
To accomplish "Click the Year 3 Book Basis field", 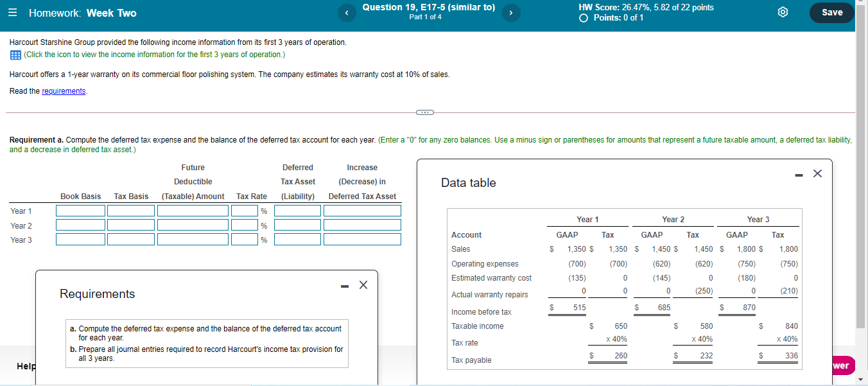I will click(x=80, y=239).
